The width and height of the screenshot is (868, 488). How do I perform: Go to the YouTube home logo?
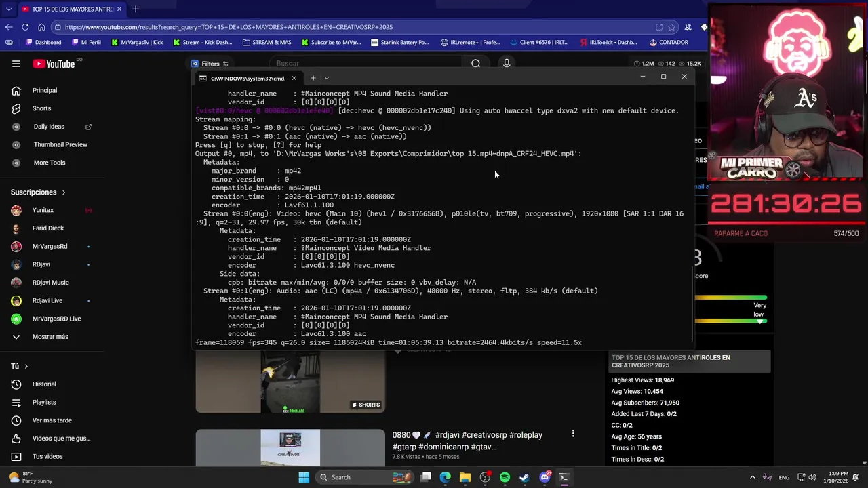(54, 64)
